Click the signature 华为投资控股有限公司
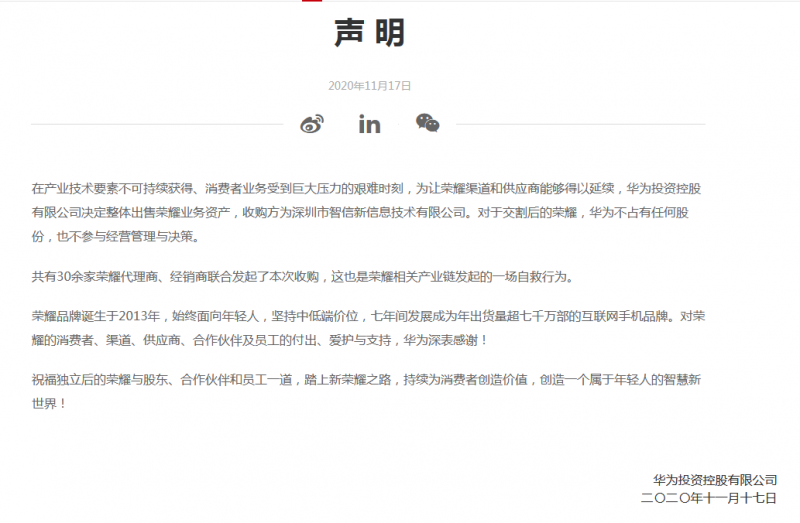The width and height of the screenshot is (800, 523). click(x=715, y=480)
